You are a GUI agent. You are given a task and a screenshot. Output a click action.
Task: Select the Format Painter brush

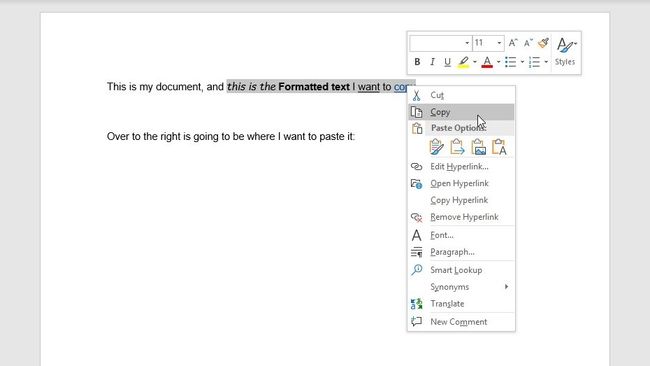[x=543, y=43]
